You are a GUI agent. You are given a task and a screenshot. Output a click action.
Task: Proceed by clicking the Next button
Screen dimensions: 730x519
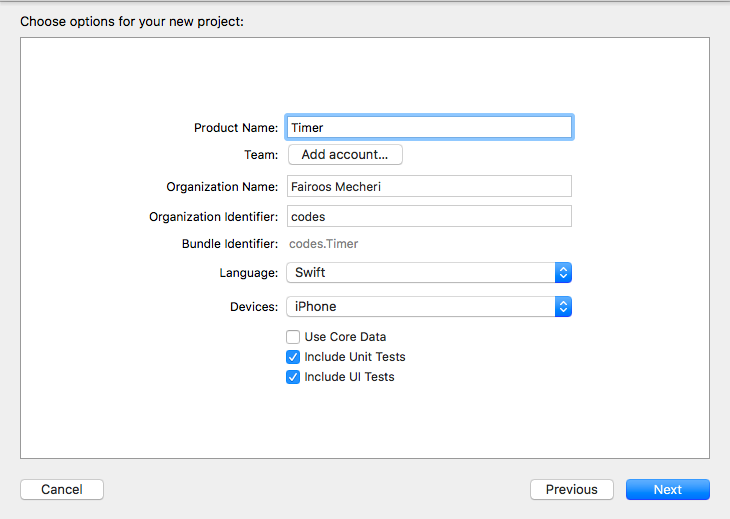[x=667, y=489]
